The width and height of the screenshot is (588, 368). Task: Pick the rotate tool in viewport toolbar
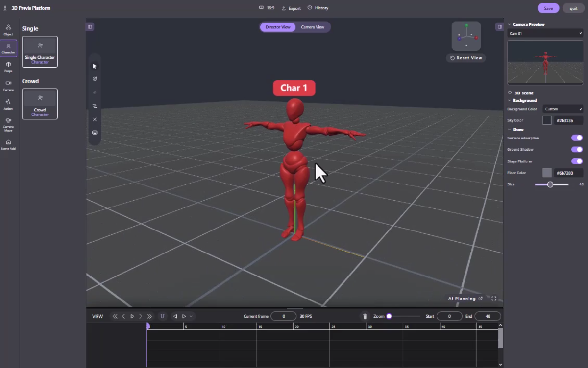tap(95, 79)
